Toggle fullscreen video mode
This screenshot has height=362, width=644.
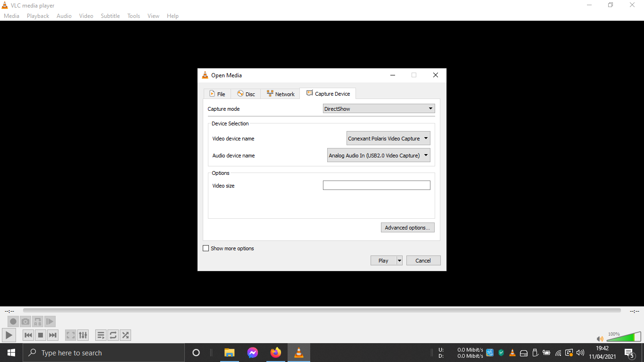71,335
